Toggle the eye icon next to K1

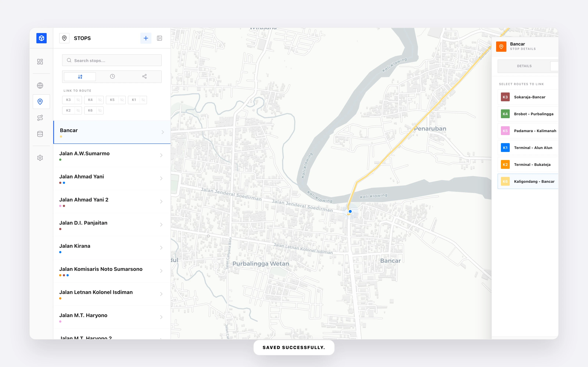click(x=143, y=100)
